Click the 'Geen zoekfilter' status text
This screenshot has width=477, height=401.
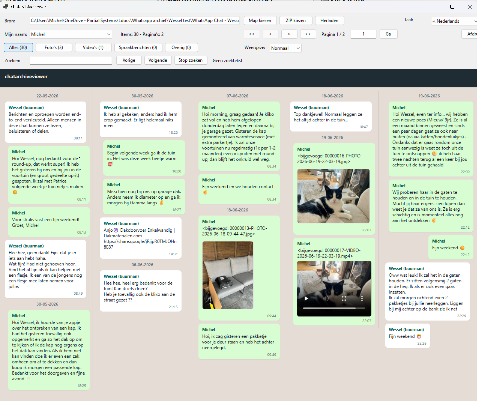point(227,61)
